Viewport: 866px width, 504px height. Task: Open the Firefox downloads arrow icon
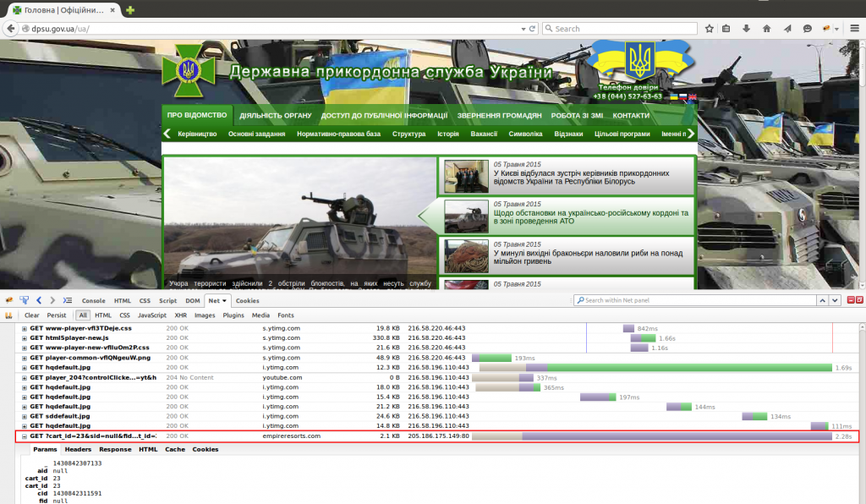[747, 28]
